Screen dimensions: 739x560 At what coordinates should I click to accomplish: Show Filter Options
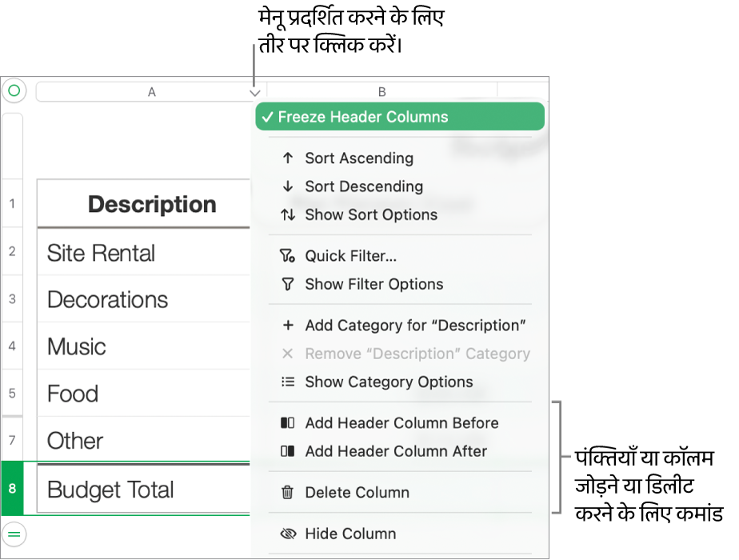[x=373, y=284]
